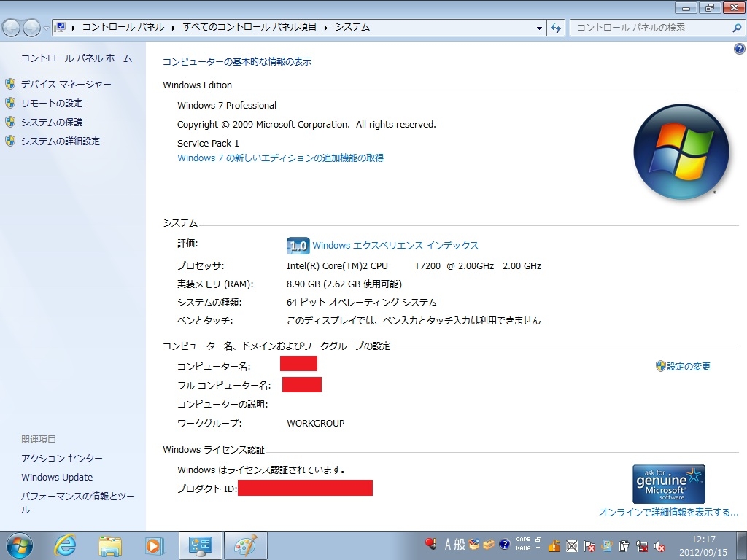Open デバイス マネージャー from the left sidebar
This screenshot has width=747, height=560.
coord(66,85)
